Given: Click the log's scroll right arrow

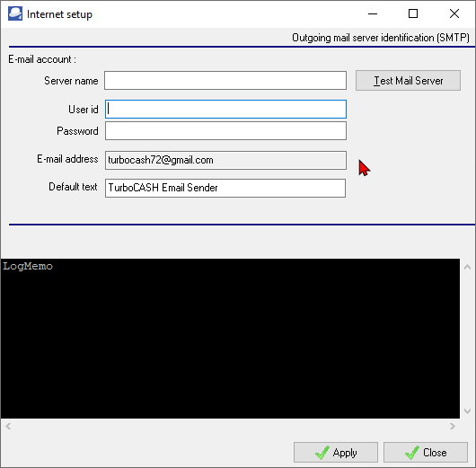Looking at the screenshot, I should coord(453,427).
